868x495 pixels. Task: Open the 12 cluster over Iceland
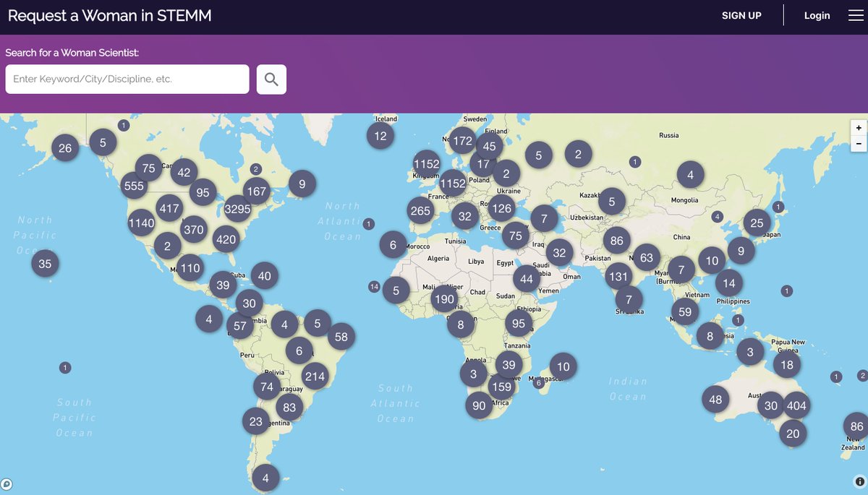pos(380,136)
